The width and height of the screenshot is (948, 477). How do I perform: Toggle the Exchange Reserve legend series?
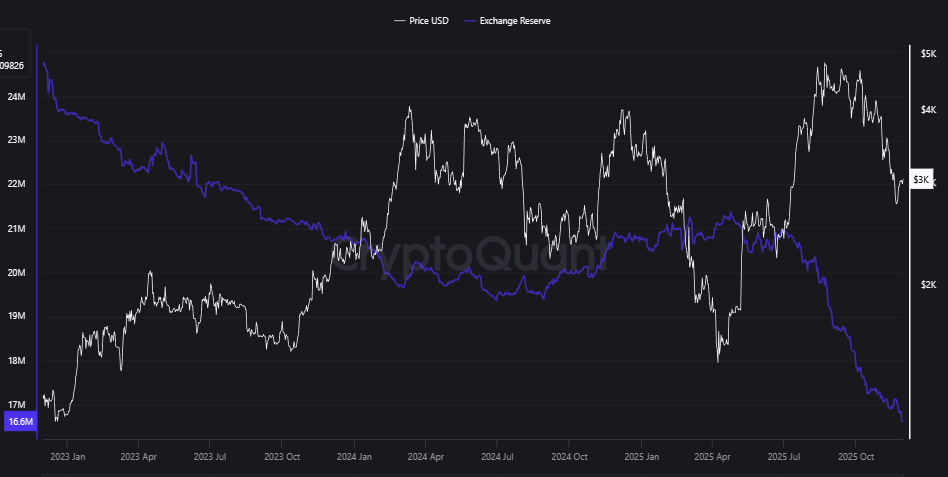[x=515, y=20]
